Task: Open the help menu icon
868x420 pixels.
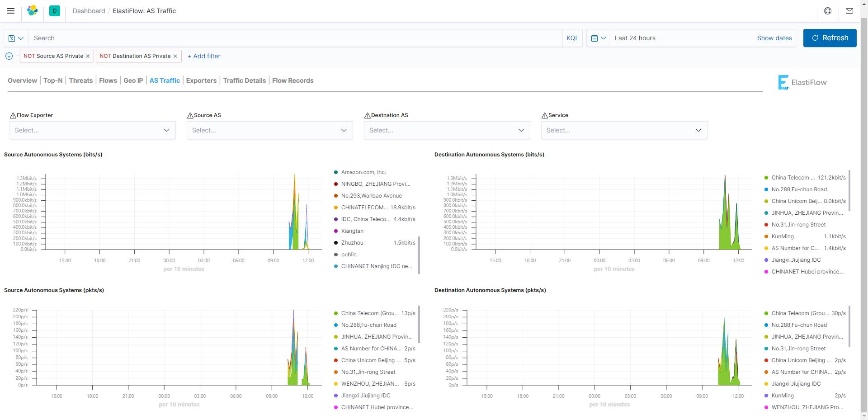Action: click(x=828, y=11)
